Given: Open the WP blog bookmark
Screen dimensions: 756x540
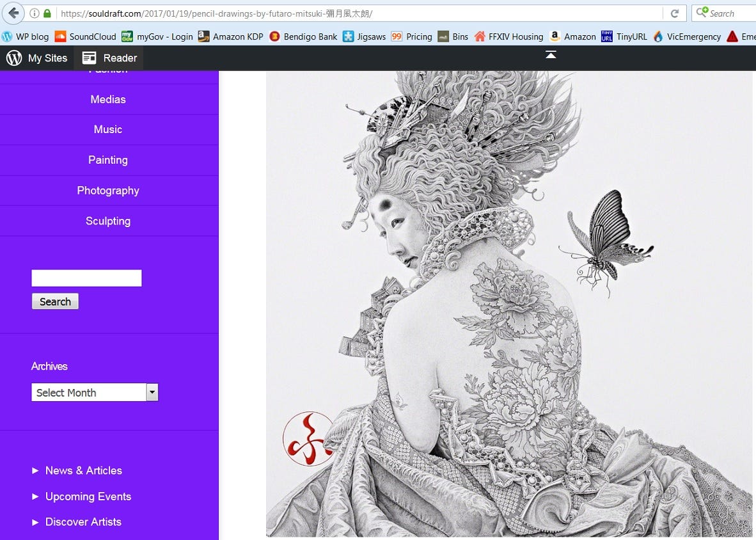Looking at the screenshot, I should click(x=26, y=36).
